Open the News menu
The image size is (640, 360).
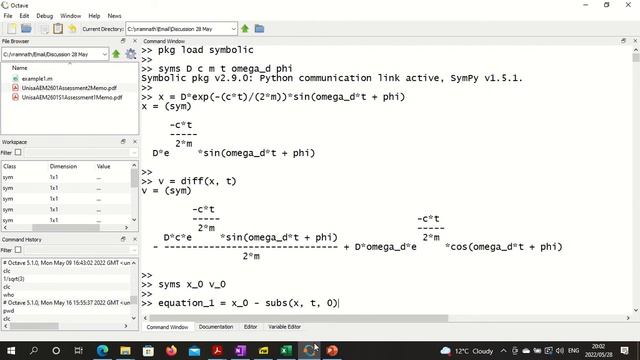click(114, 16)
